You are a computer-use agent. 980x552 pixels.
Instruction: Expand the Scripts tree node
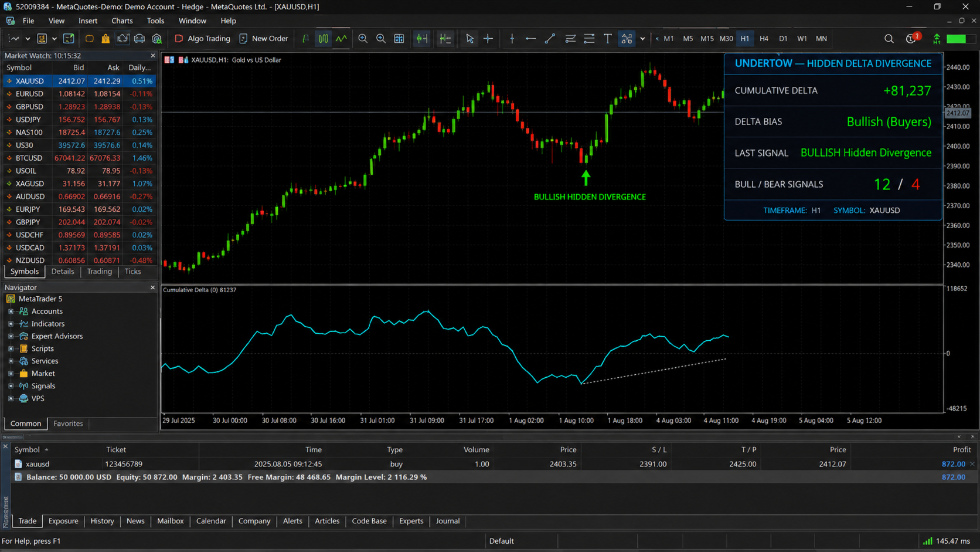coord(11,348)
